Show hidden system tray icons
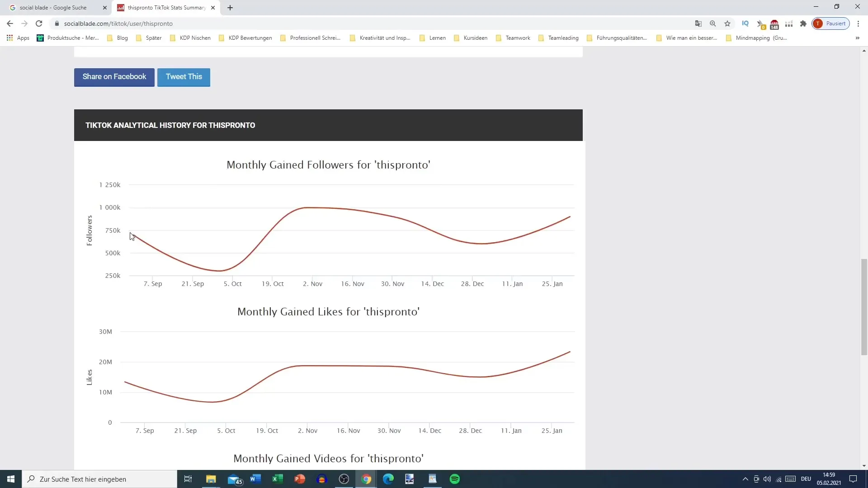 (745, 479)
